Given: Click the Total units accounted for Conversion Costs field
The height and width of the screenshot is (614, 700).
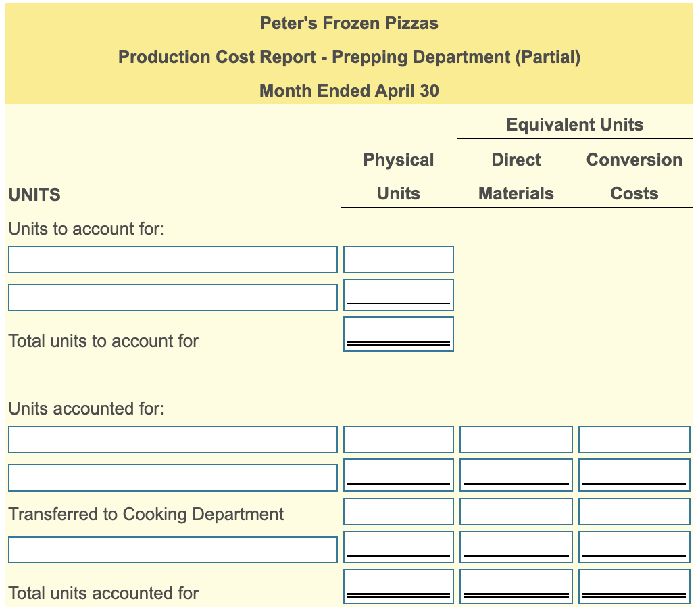Looking at the screenshot, I should (633, 584).
